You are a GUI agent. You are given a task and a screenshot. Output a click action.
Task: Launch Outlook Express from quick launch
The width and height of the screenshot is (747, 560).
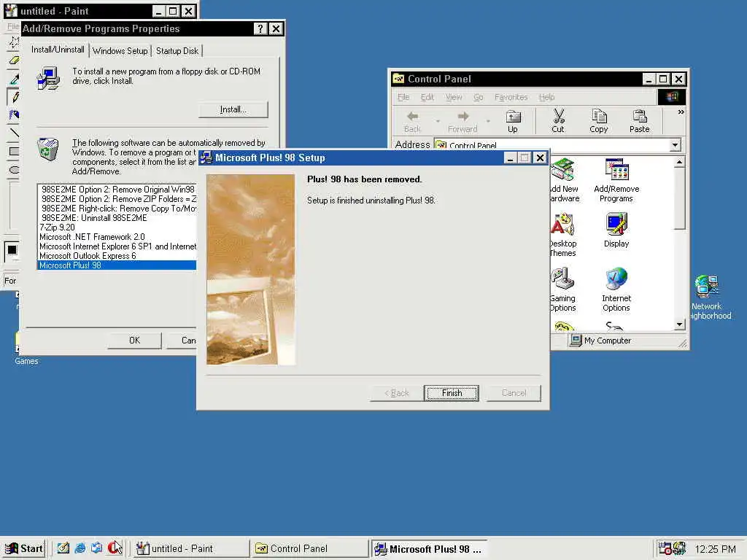click(97, 548)
